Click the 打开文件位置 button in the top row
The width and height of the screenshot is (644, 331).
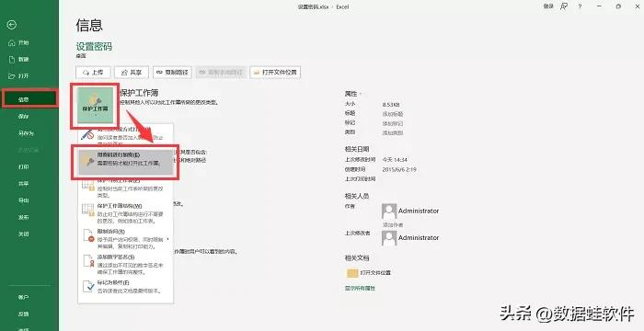[x=276, y=73]
